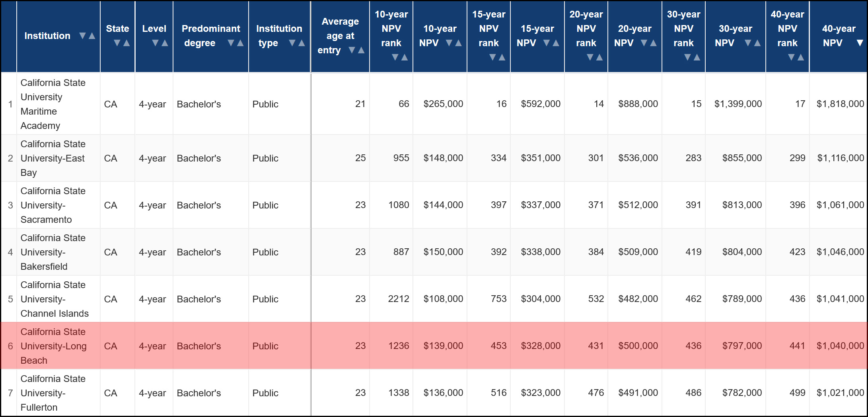
Task: Click descending arrow under 40-year NPV rank
Action: (791, 57)
